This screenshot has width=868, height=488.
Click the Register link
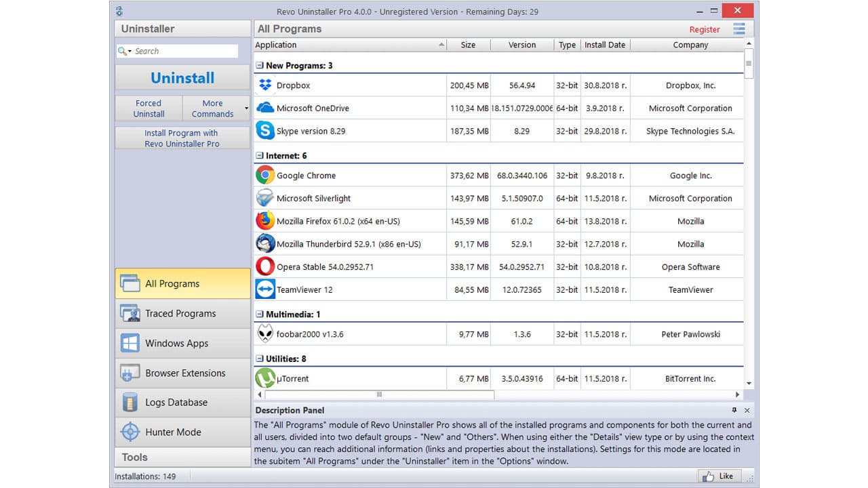point(705,29)
